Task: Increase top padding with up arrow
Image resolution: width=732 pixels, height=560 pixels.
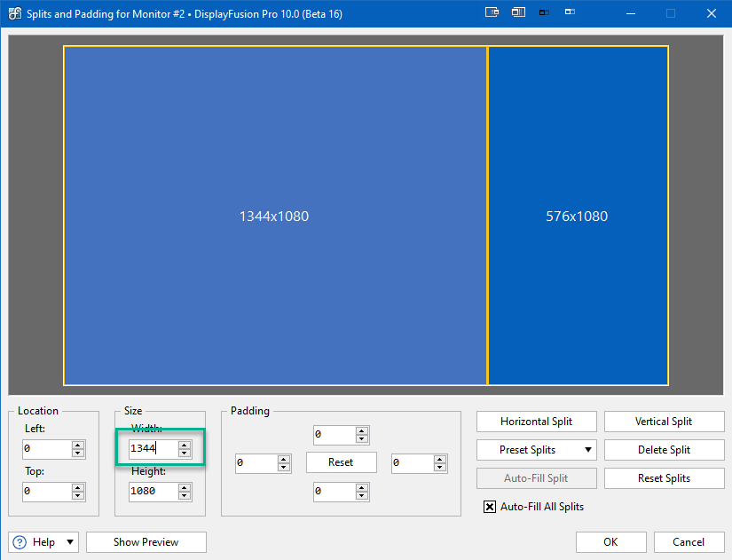Action: click(x=362, y=430)
